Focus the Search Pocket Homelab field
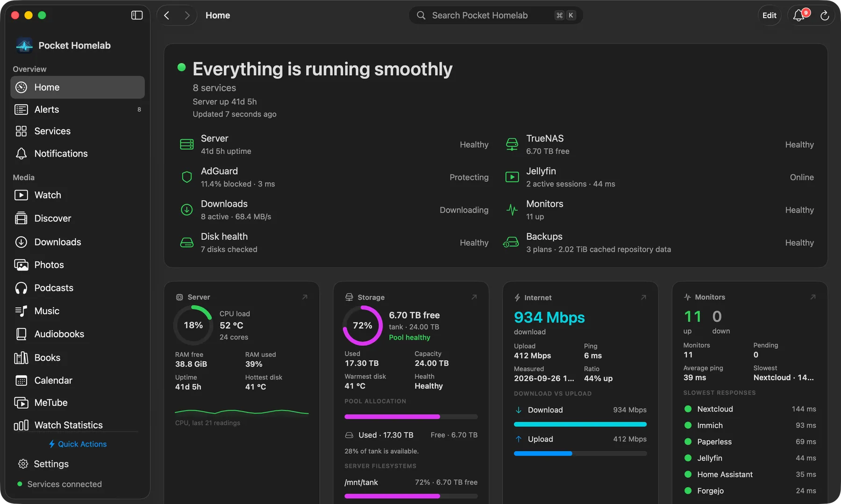Screen dimensions: 841x504 [x=496, y=15]
